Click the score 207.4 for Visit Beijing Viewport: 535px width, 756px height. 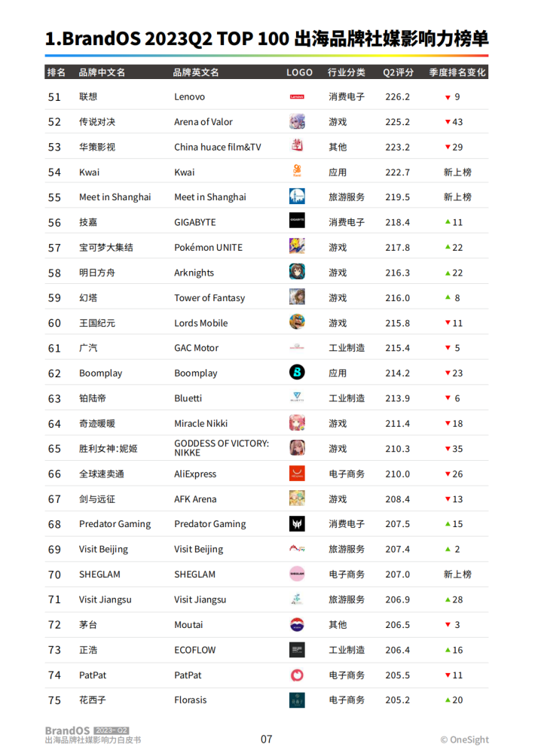click(398, 549)
